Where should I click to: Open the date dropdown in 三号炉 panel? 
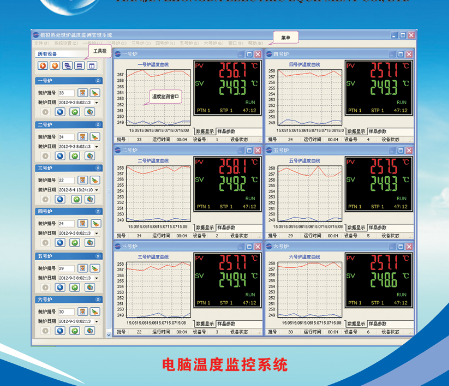pyautogui.click(x=97, y=190)
